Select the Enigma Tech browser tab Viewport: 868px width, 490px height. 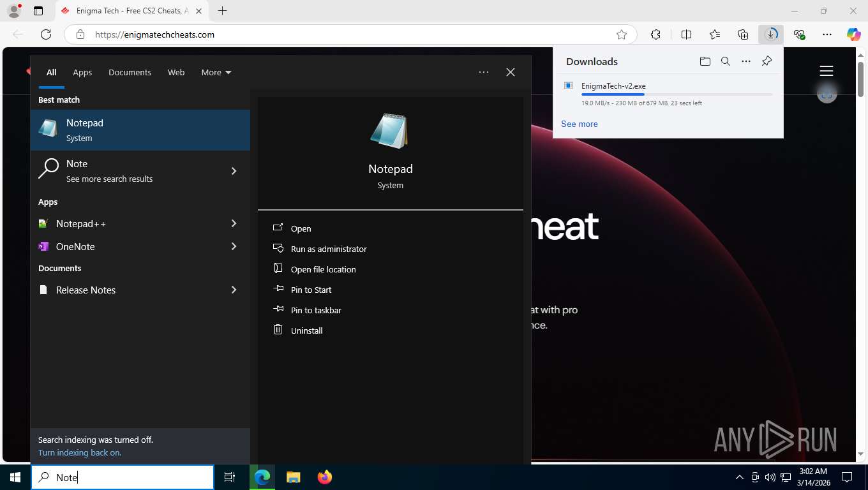(132, 11)
